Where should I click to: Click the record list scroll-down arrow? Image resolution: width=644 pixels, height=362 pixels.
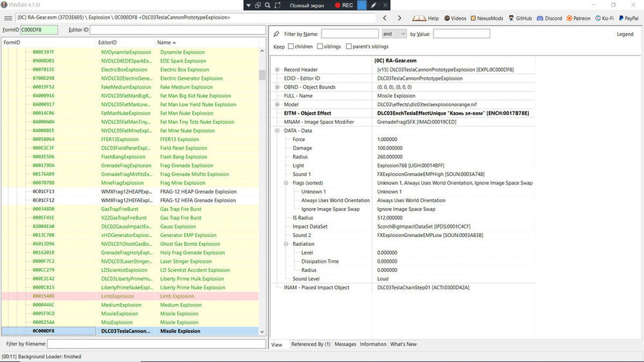pos(262,332)
